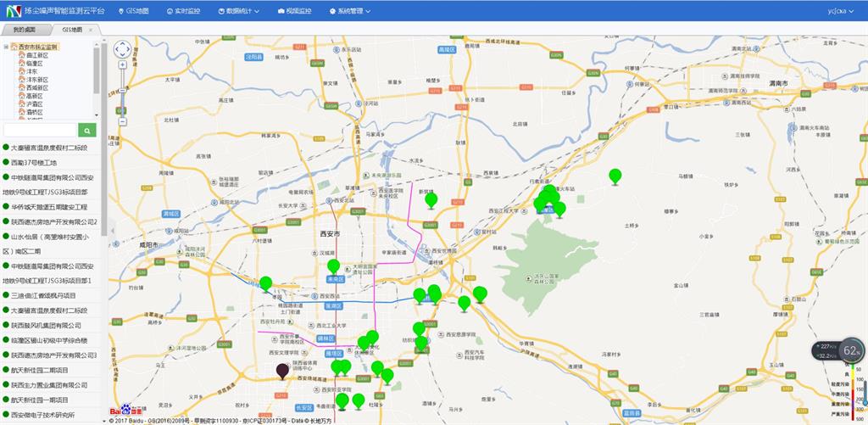The width and height of the screenshot is (868, 425).
Task: Pan map right with the compass arrow
Action: [x=129, y=49]
